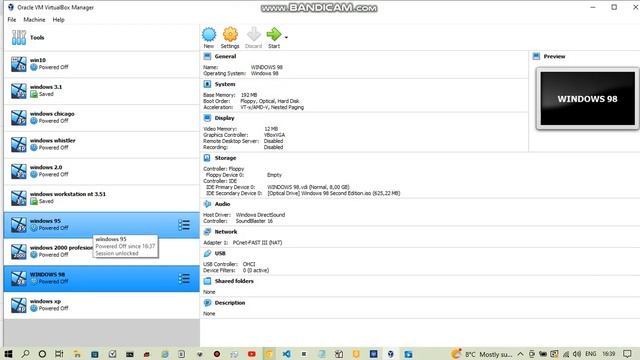Image resolution: width=640 pixels, height=360 pixels.
Task: Click the Shared folders icon
Action: (x=207, y=281)
